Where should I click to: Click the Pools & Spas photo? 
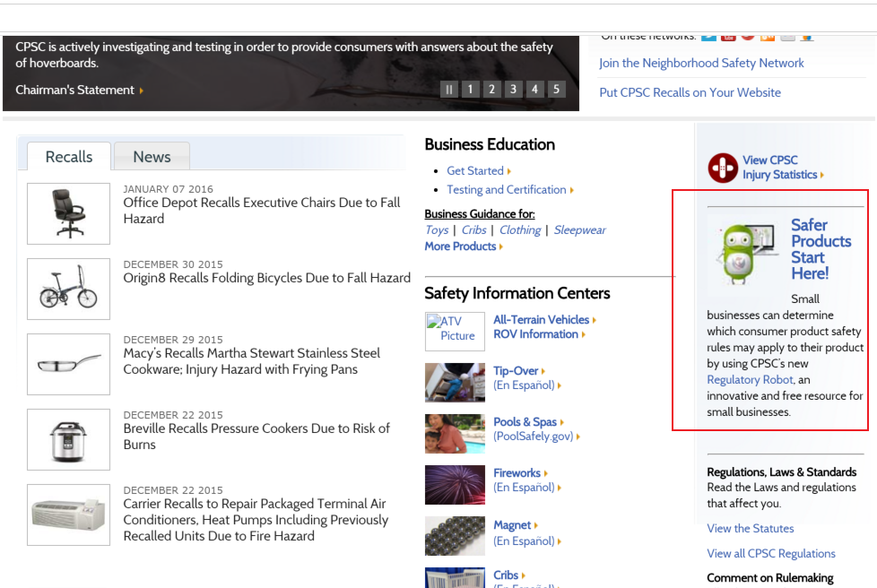tap(455, 434)
